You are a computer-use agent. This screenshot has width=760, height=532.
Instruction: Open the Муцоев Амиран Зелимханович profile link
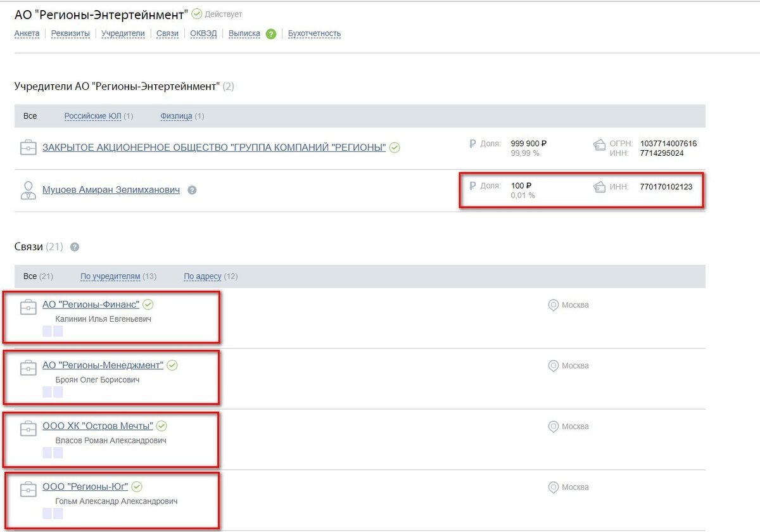(111, 189)
